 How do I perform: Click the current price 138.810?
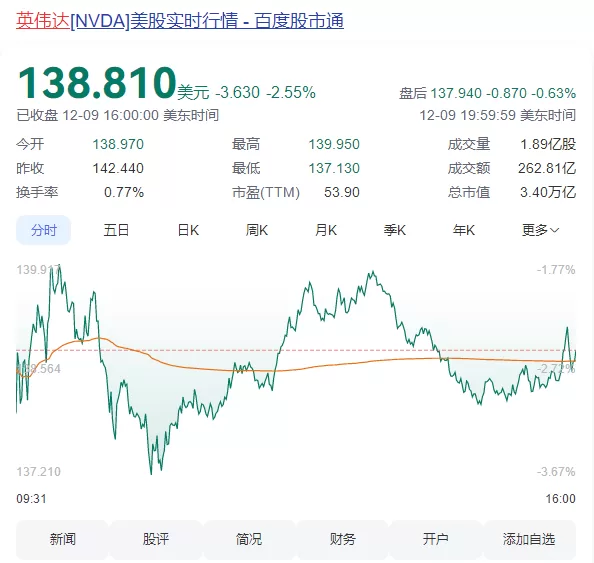[97, 83]
